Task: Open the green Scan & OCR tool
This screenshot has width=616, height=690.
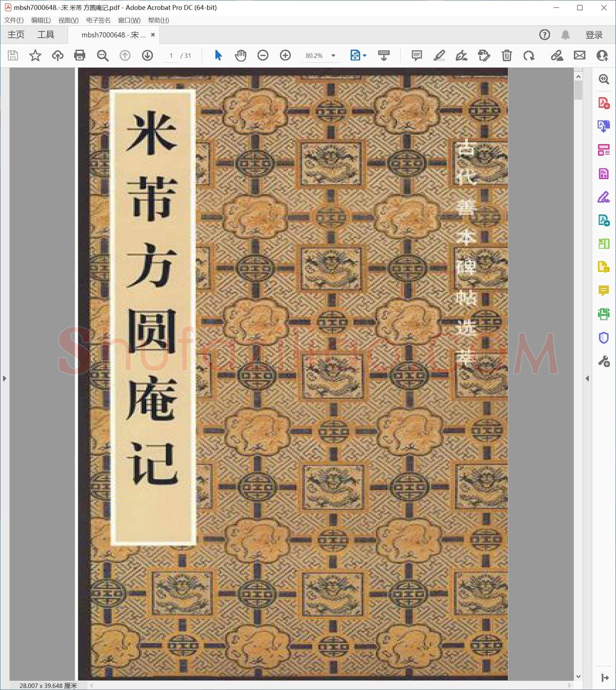Action: tap(604, 314)
